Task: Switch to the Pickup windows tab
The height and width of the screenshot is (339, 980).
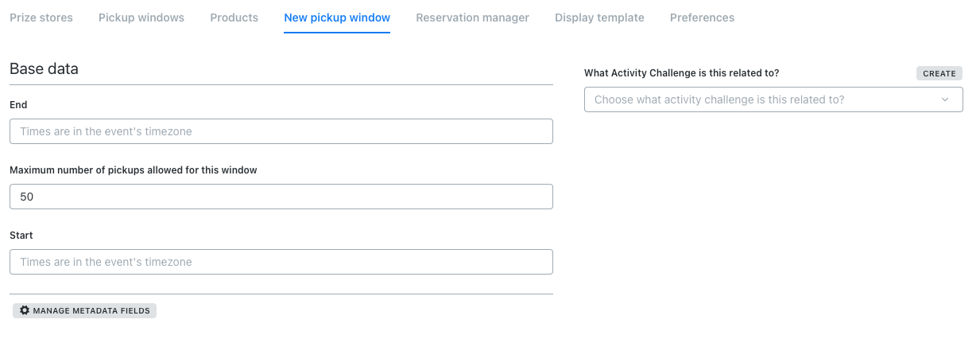Action: click(x=141, y=18)
